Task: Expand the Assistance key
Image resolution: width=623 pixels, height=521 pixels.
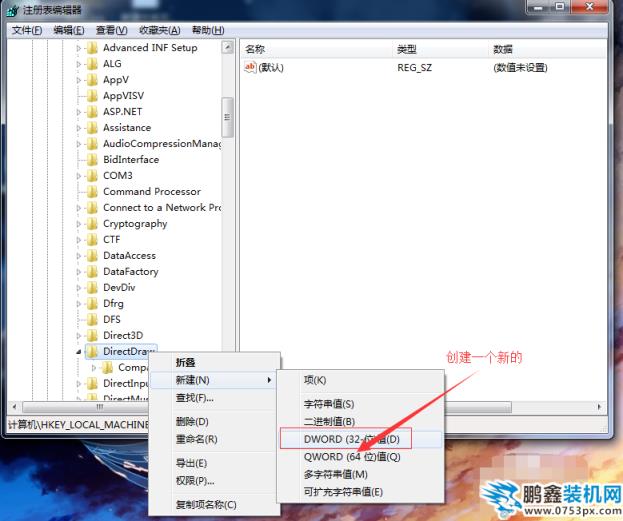Action: click(79, 128)
